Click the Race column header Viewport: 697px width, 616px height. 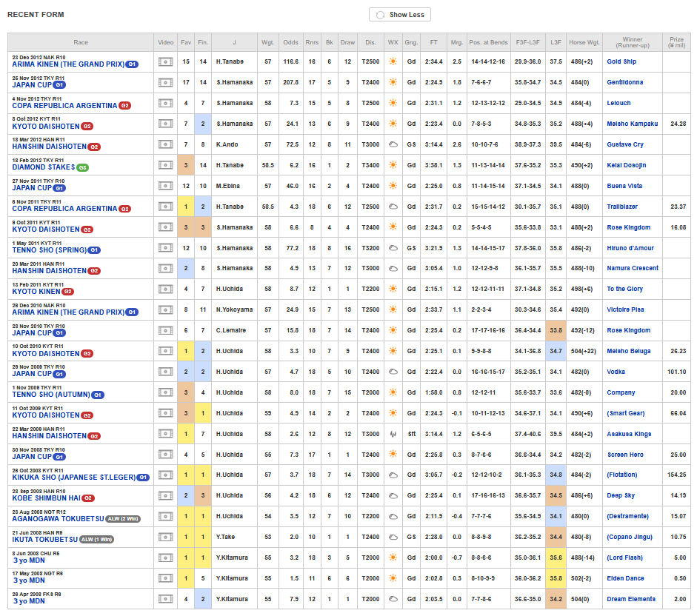[x=81, y=42]
